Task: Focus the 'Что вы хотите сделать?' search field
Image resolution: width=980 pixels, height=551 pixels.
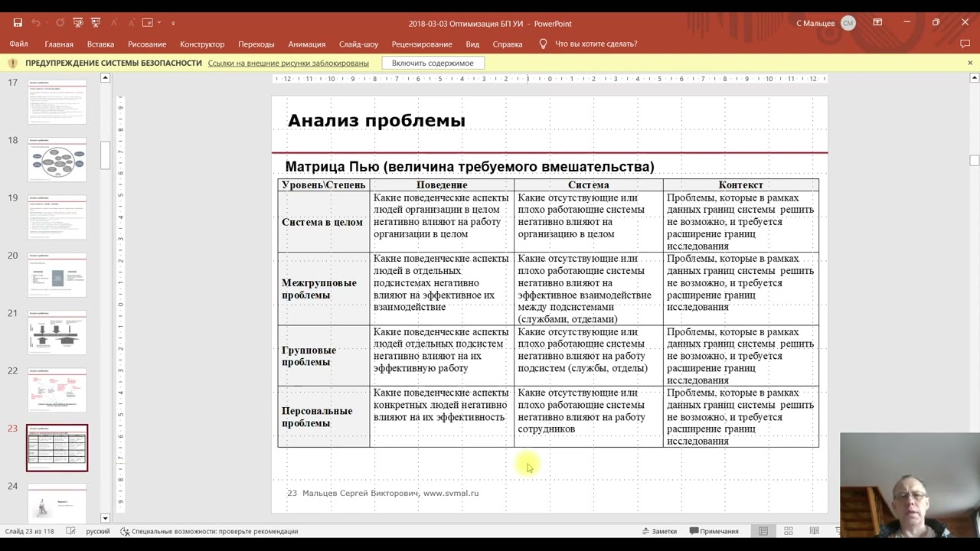Action: point(596,44)
